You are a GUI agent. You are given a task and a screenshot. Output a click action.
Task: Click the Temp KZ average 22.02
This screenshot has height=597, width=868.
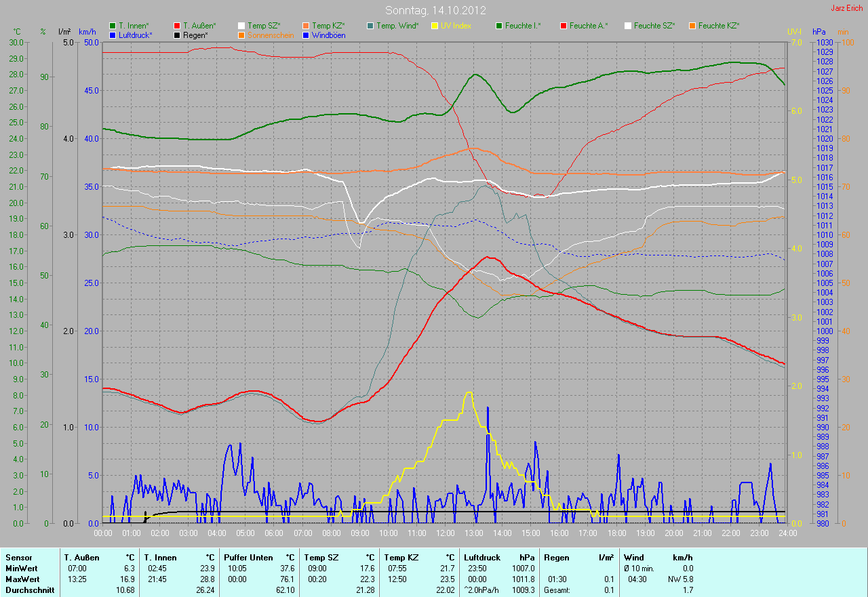coord(445,590)
